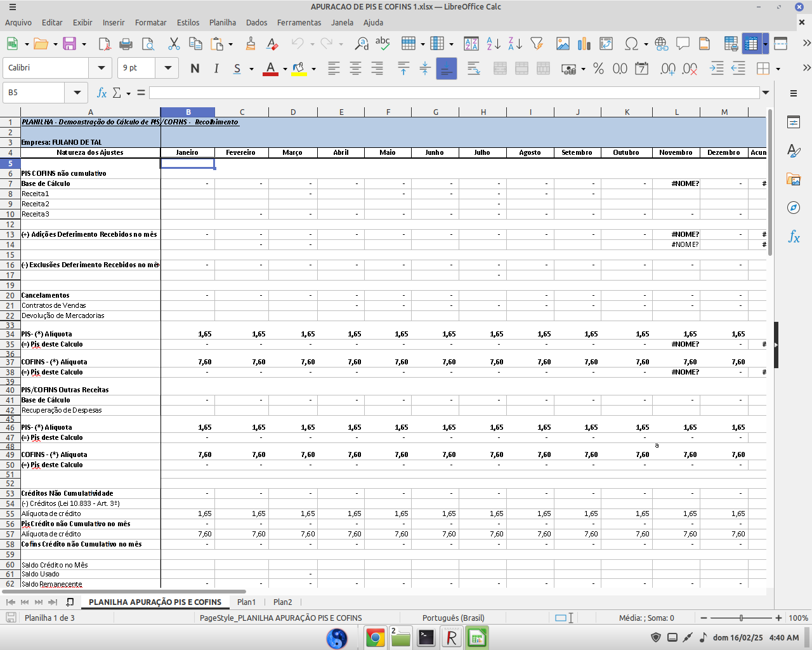Open the font size dropdown
812x650 pixels.
pos(167,68)
